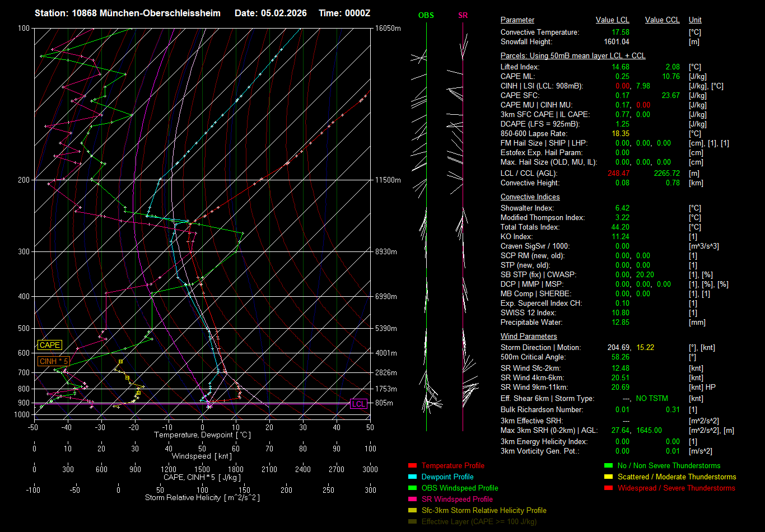Select the green OBS Windspeed Profile swatch

pyautogui.click(x=413, y=488)
